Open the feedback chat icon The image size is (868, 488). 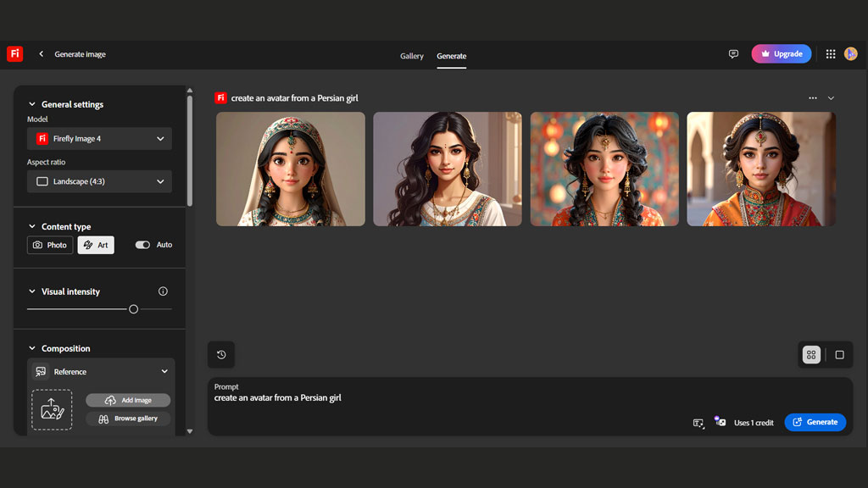click(x=732, y=53)
